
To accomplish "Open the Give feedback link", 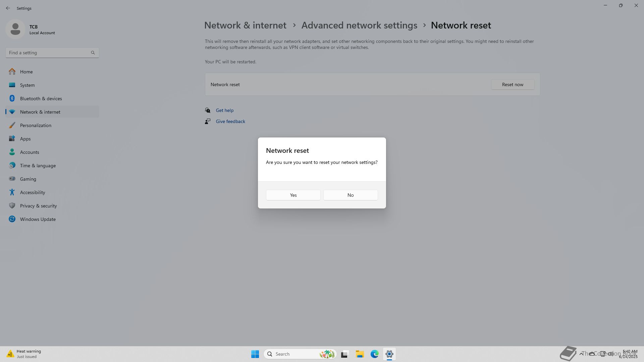I will (x=230, y=121).
